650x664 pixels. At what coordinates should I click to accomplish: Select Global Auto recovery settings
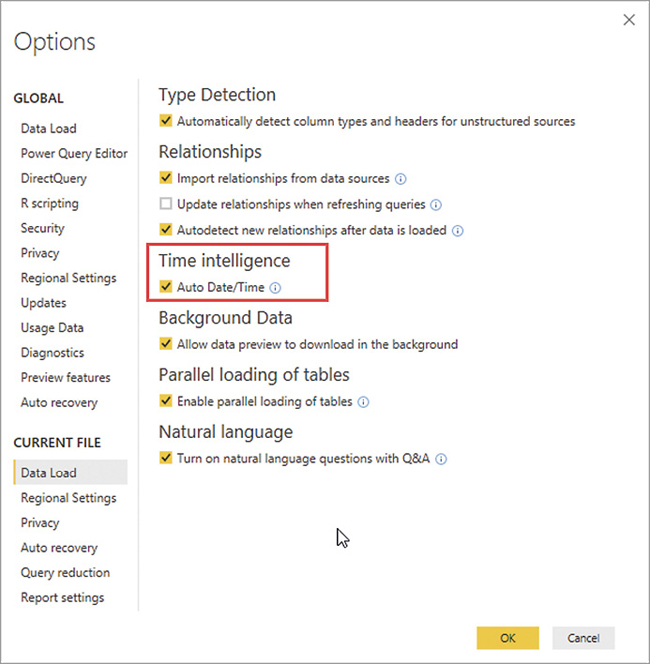[x=59, y=403]
